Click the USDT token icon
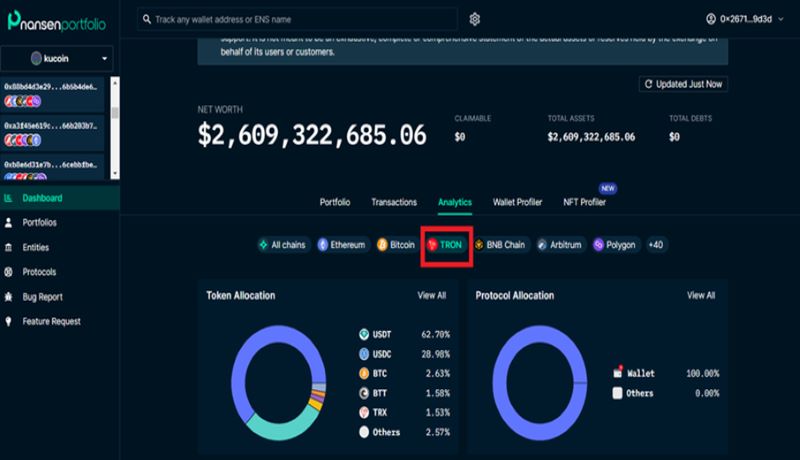This screenshot has width=800, height=460. (364, 335)
